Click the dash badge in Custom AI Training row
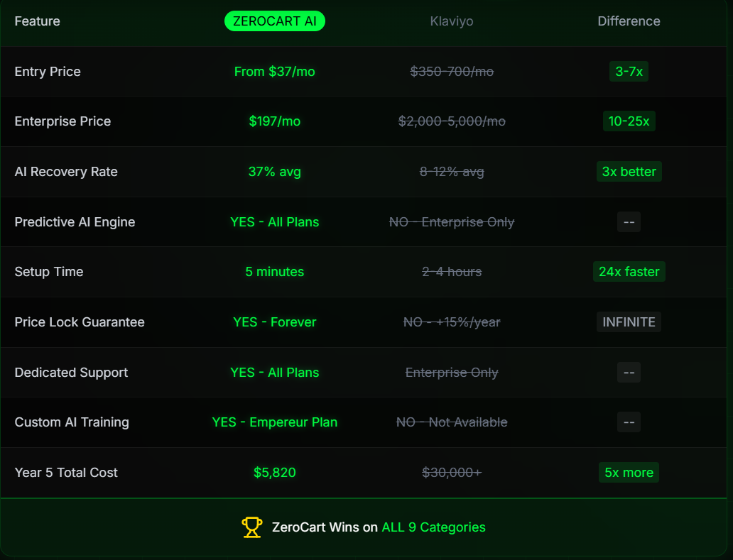 tap(629, 422)
